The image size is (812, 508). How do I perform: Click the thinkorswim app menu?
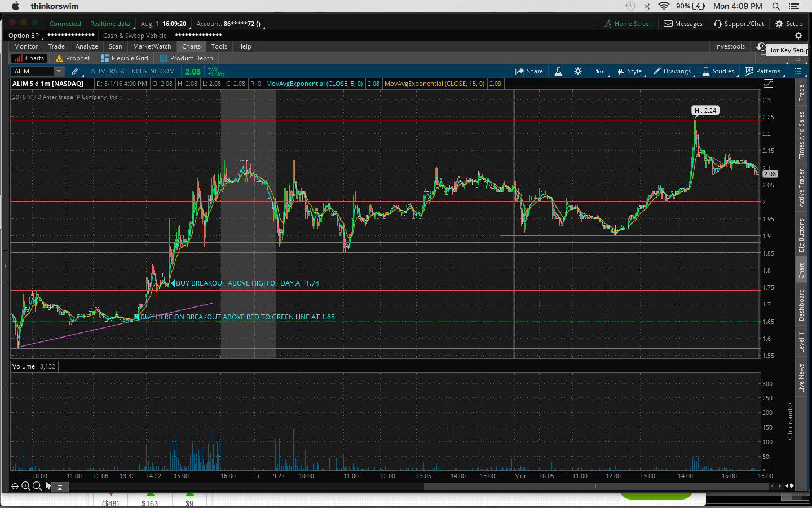pyautogui.click(x=55, y=6)
